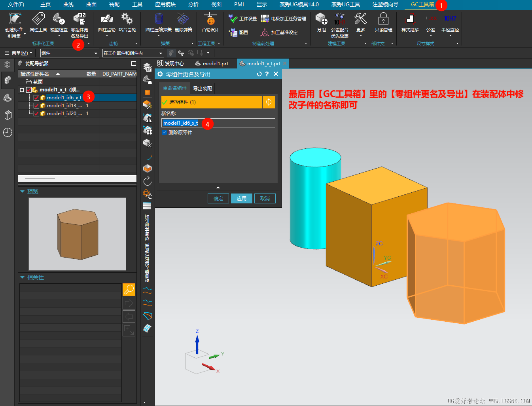Screen dimensions: 532x406
Task: Open the 在工作部件和组件内 scope dropdown
Action: [133, 53]
